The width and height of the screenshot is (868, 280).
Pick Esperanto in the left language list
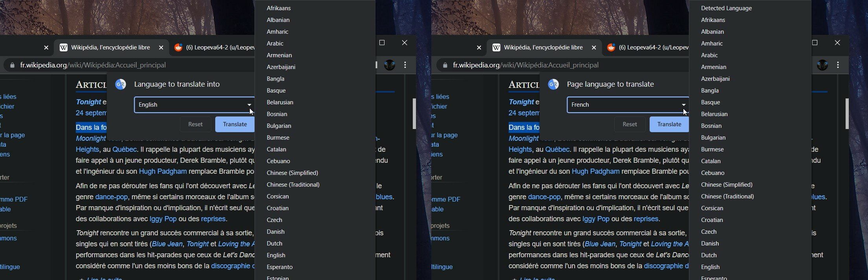pyautogui.click(x=315, y=267)
